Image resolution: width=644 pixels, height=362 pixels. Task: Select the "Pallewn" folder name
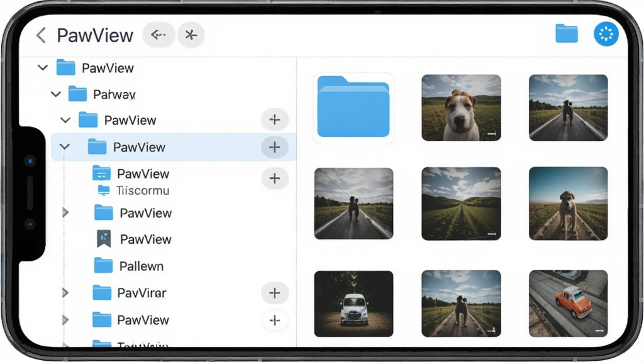(142, 266)
